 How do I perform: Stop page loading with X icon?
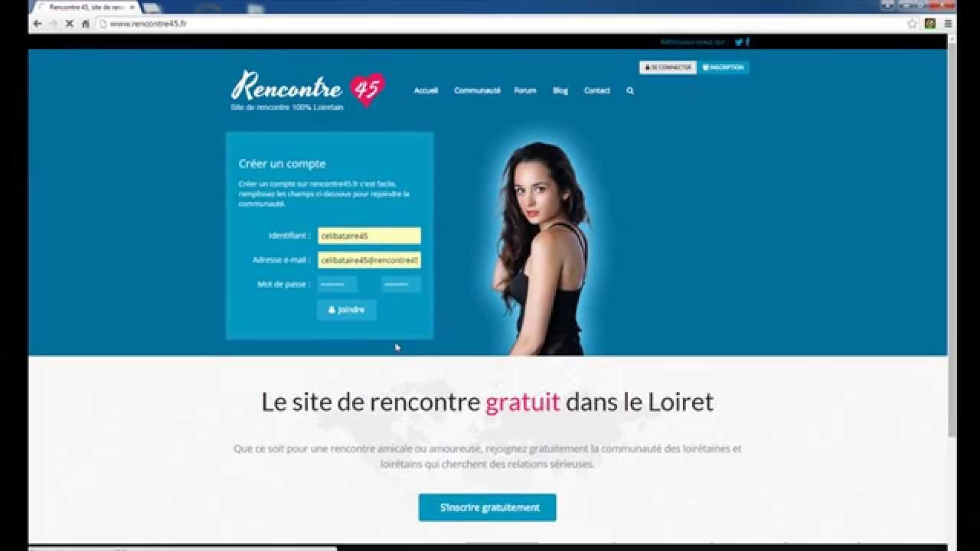coord(69,24)
